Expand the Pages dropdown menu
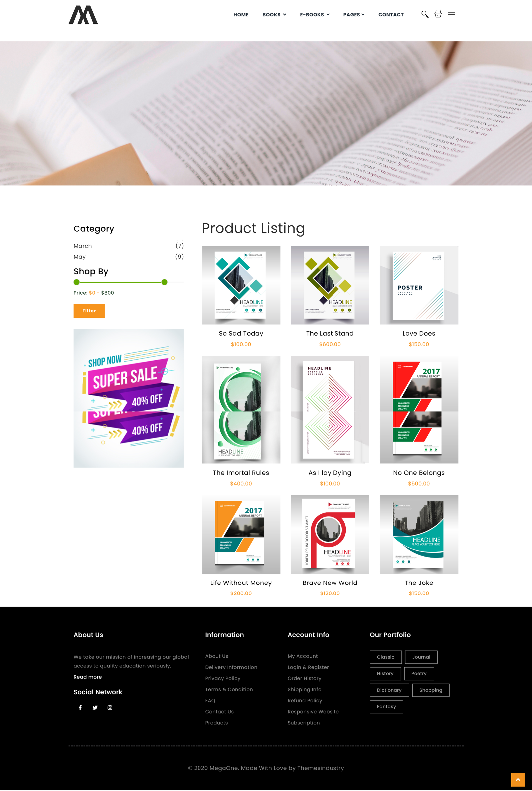532x791 pixels. coord(354,15)
